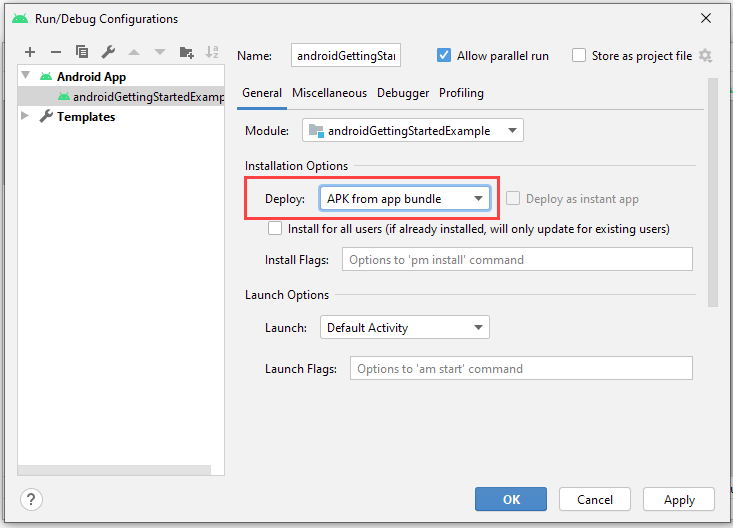Image resolution: width=733 pixels, height=528 pixels.
Task: Switch to the Miscellaneous tab
Action: pyautogui.click(x=329, y=93)
